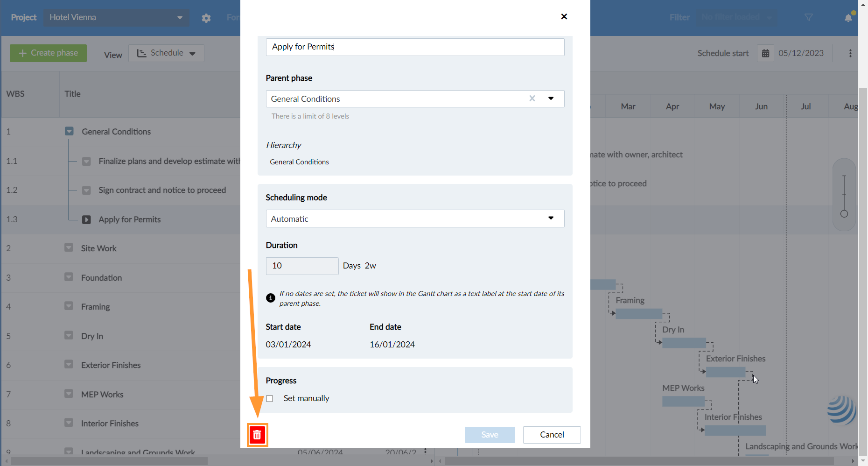Open the Scheduling mode Automatic dropdown
This screenshot has height=466, width=868.
[415, 219]
